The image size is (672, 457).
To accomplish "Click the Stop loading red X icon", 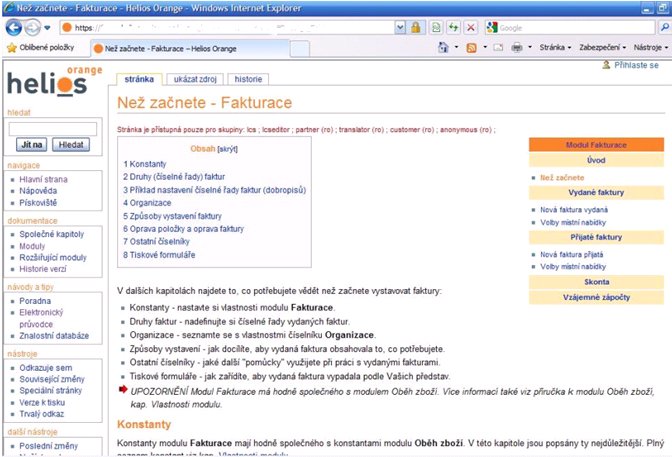I will click(x=471, y=28).
